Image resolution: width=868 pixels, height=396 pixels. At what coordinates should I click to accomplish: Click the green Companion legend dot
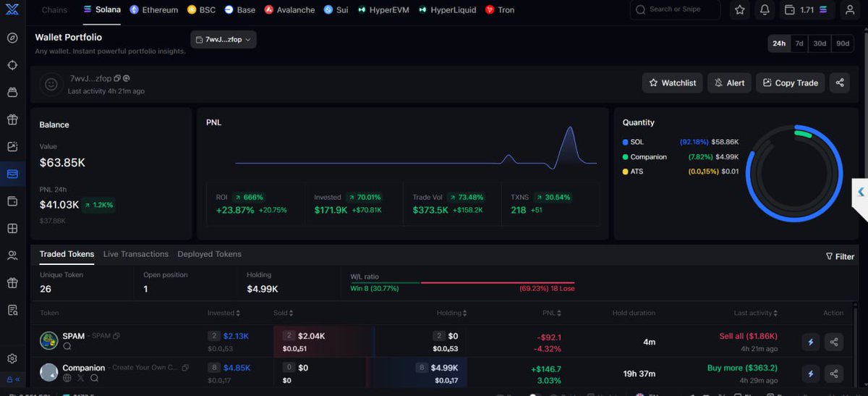click(626, 156)
